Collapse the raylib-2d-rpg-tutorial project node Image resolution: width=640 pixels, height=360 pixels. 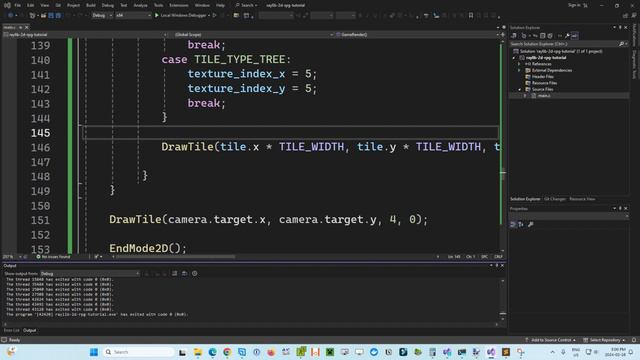click(x=514, y=58)
